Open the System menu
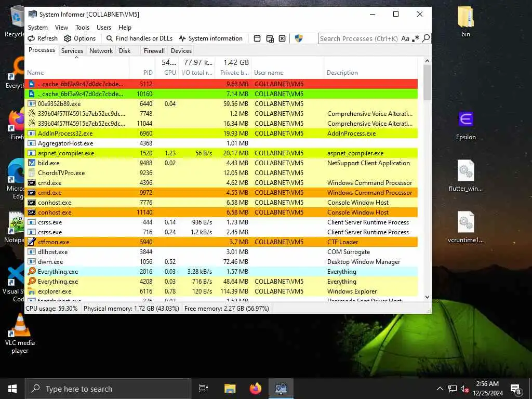The image size is (532, 399). pyautogui.click(x=37, y=28)
